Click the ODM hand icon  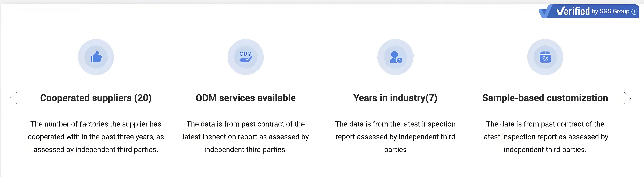(x=245, y=57)
